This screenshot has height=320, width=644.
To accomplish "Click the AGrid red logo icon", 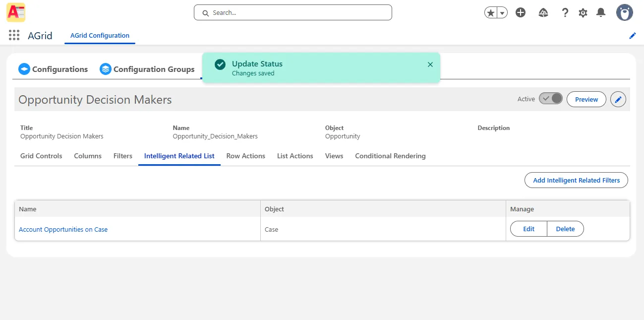I will click(16, 12).
